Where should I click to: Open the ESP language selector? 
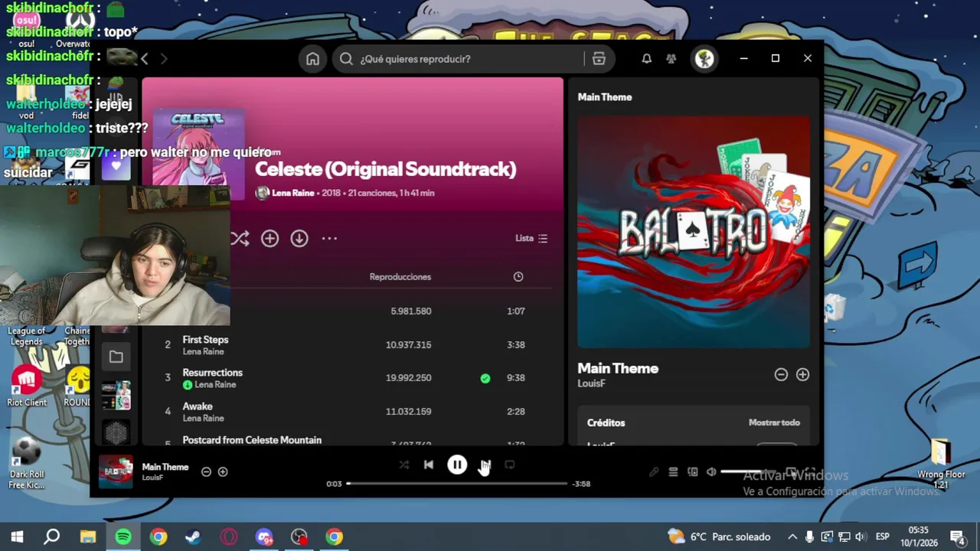(x=882, y=536)
